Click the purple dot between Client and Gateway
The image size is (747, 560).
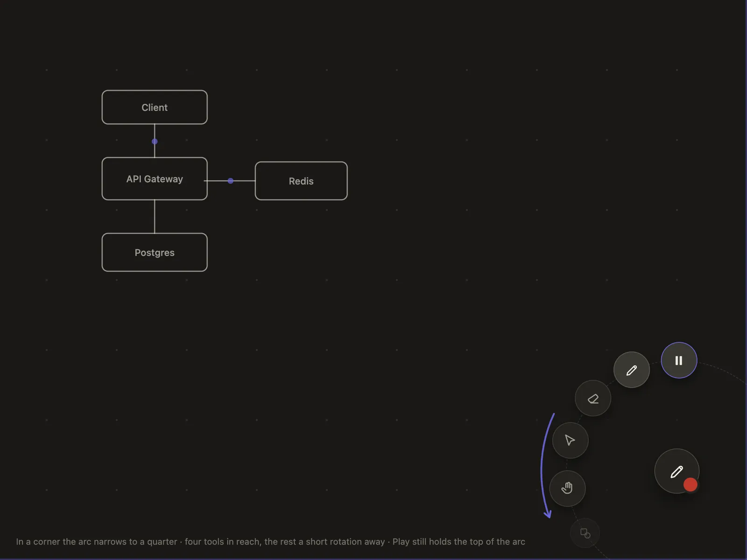[155, 141]
